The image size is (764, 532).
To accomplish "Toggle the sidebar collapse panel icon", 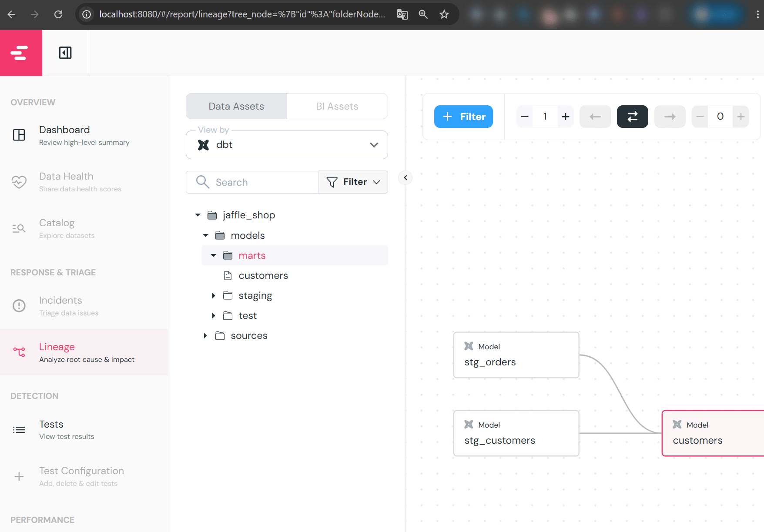I will (x=65, y=53).
